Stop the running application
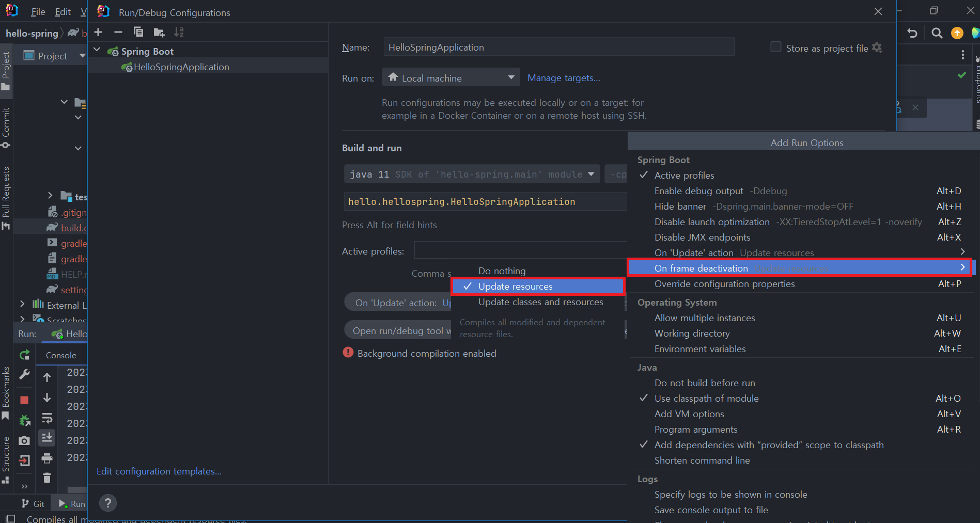This screenshot has height=523, width=980. pyautogui.click(x=24, y=400)
